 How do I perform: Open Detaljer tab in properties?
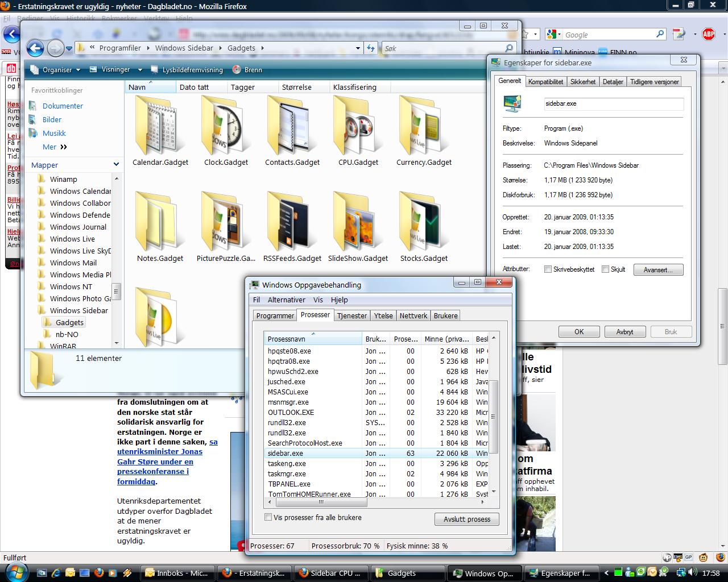[613, 82]
